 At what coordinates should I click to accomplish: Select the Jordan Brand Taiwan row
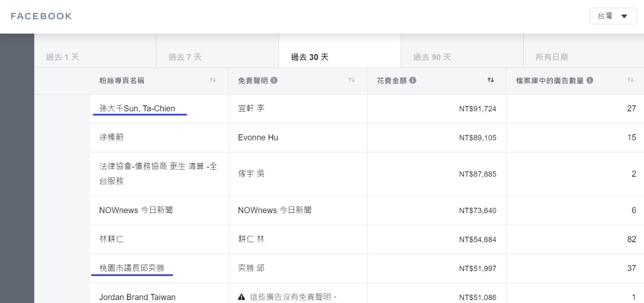[137, 297]
